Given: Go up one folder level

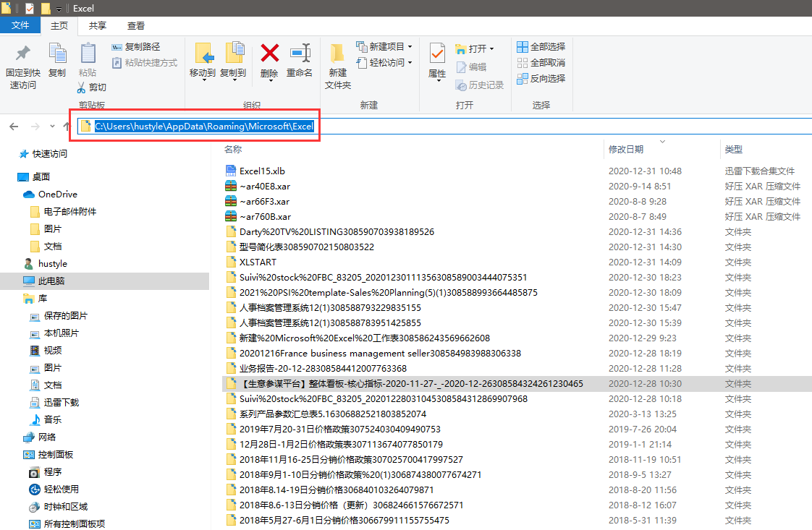Looking at the screenshot, I should (67, 127).
